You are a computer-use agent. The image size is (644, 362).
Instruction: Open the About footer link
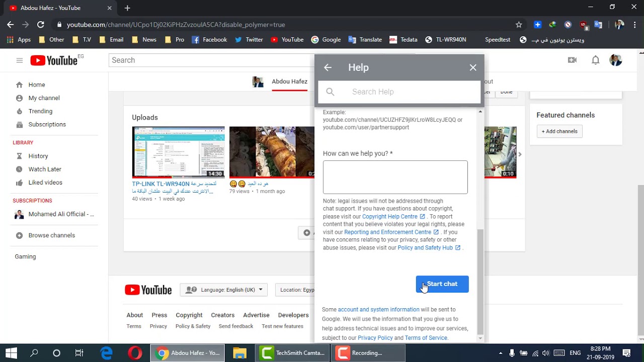point(135,315)
